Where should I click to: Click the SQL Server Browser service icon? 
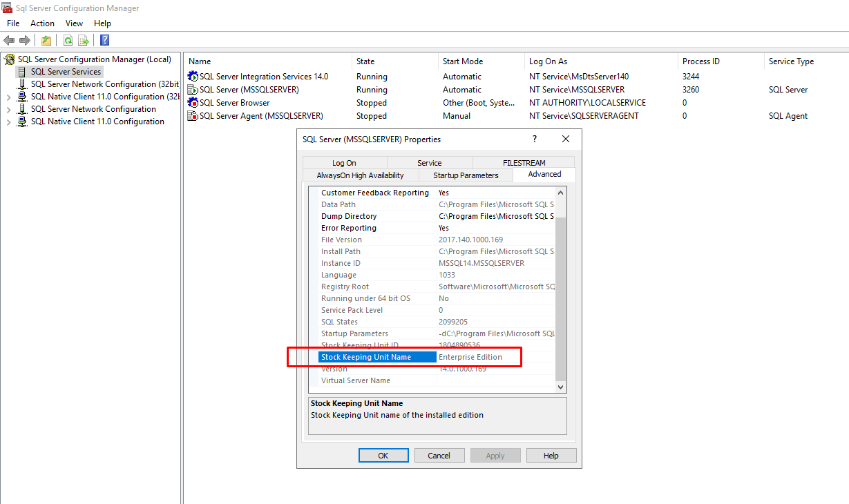pyautogui.click(x=193, y=103)
